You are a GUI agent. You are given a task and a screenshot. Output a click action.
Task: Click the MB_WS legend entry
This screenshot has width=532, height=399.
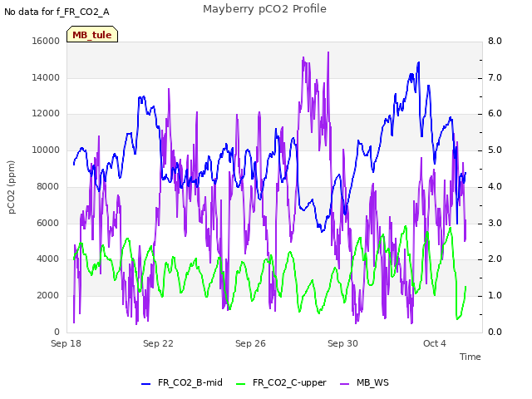pos(364,382)
